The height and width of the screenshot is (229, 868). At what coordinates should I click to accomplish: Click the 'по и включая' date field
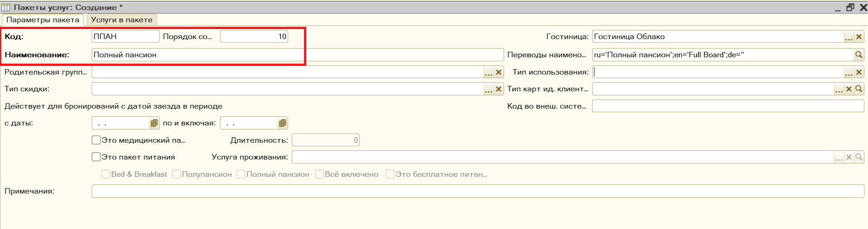coord(249,123)
